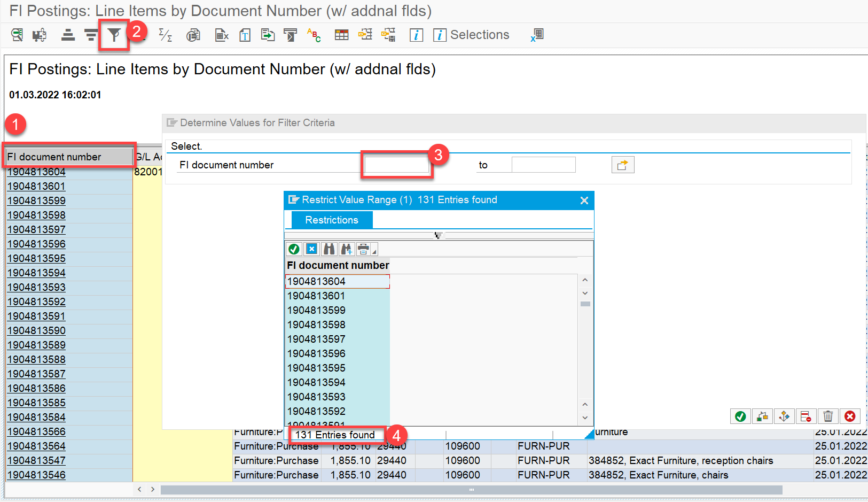Image resolution: width=868 pixels, height=502 pixels.
Task: Click the blue cancel X icon in popup
Action: tap(311, 249)
